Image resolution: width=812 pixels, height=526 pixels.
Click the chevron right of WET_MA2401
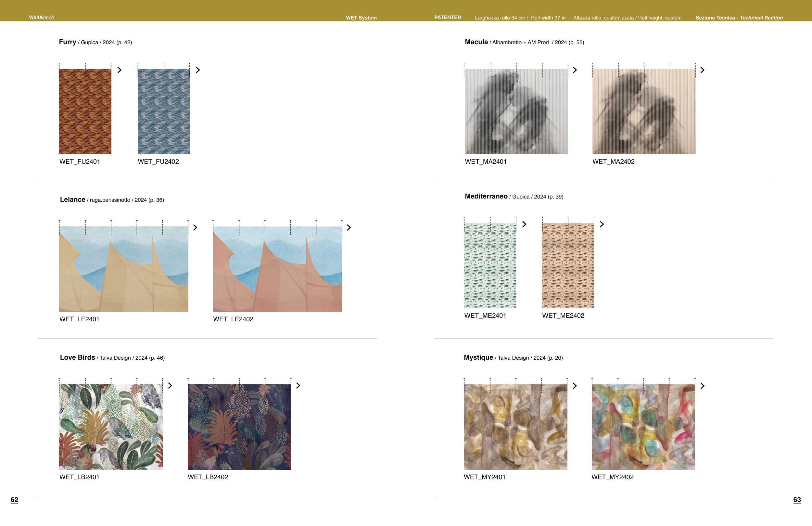[x=575, y=70]
